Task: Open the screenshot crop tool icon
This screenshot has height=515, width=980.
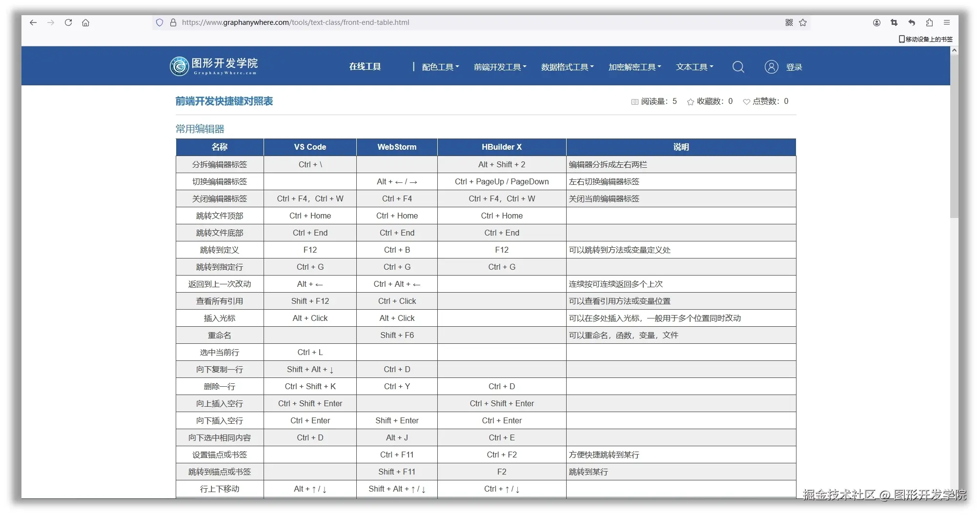Action: pyautogui.click(x=894, y=22)
